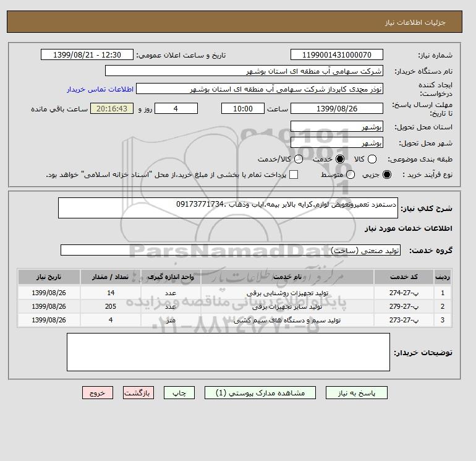Click the توضیحات خریدار text area
The image size is (476, 461).
(228, 352)
